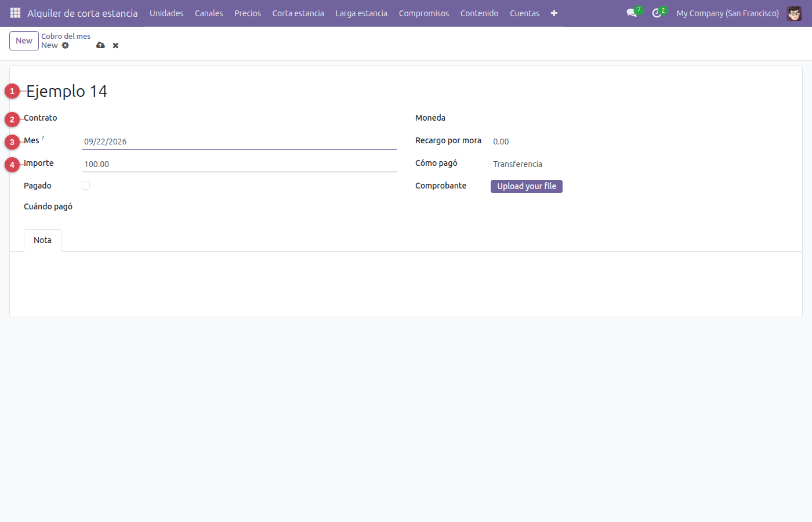Toggle the Pagado checkbox
Viewport: 812px width, 522px height.
pos(86,186)
